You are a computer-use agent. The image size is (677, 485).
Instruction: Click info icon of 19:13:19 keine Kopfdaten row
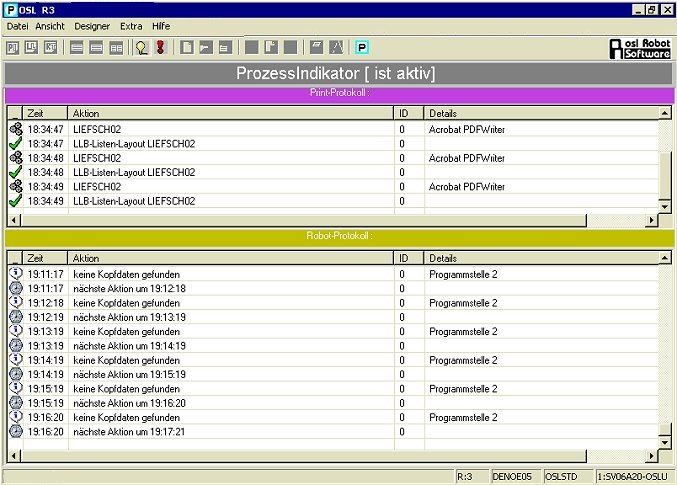(x=16, y=331)
